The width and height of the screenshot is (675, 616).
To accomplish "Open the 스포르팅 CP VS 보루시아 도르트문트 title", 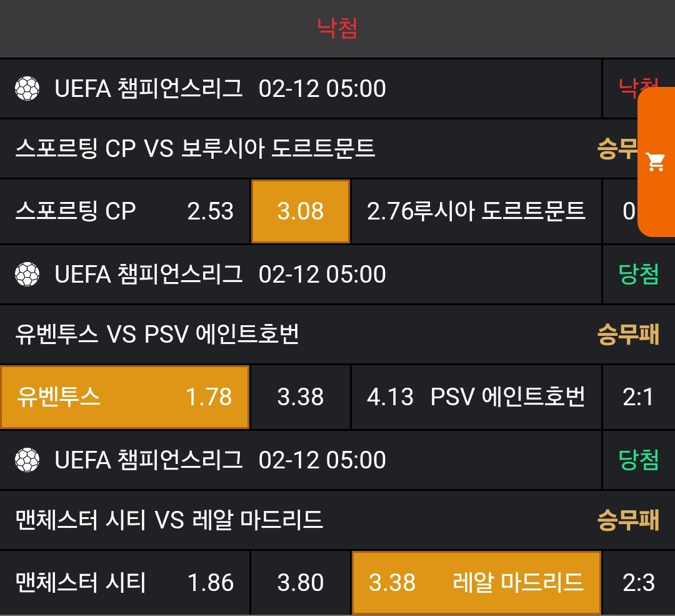I will (x=195, y=149).
